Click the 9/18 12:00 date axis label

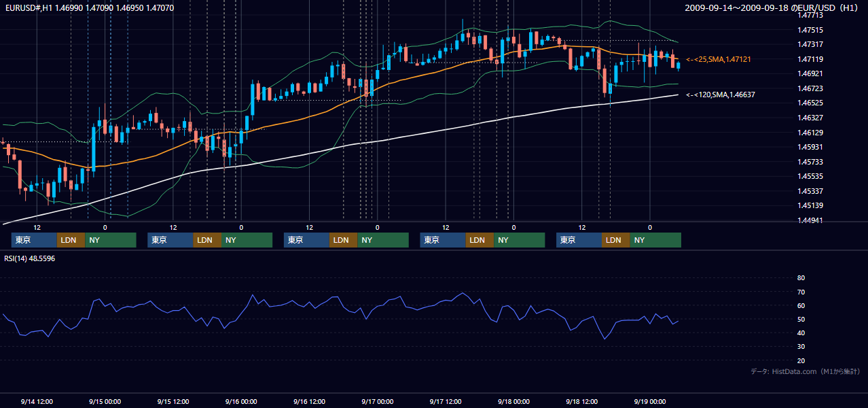tap(581, 402)
